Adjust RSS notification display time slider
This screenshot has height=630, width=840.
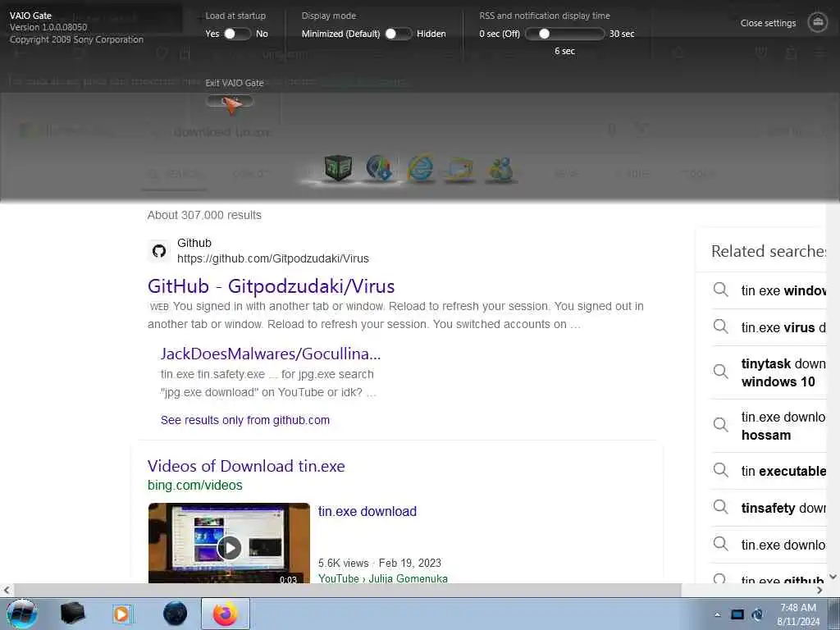pos(564,34)
